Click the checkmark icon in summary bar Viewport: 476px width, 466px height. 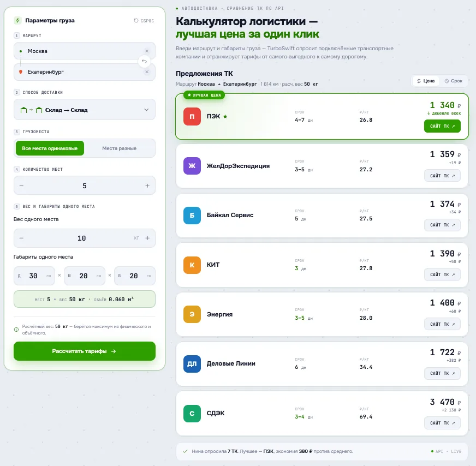(185, 451)
